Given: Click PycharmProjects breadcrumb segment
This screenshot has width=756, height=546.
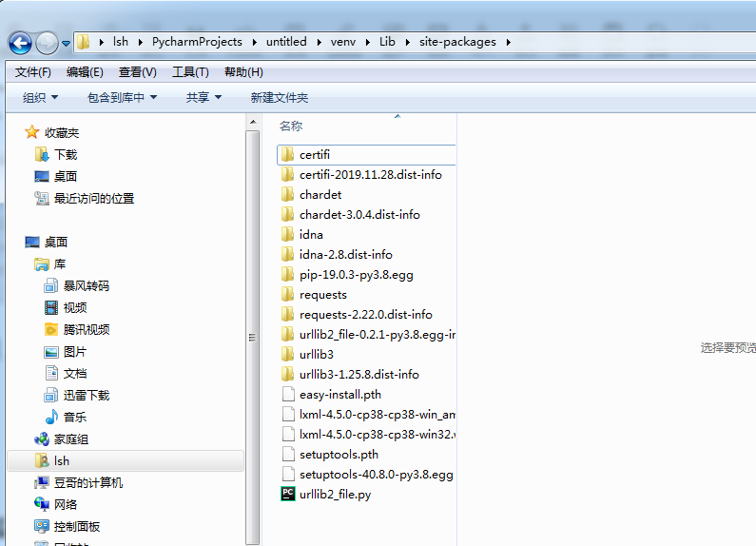Looking at the screenshot, I should (197, 42).
